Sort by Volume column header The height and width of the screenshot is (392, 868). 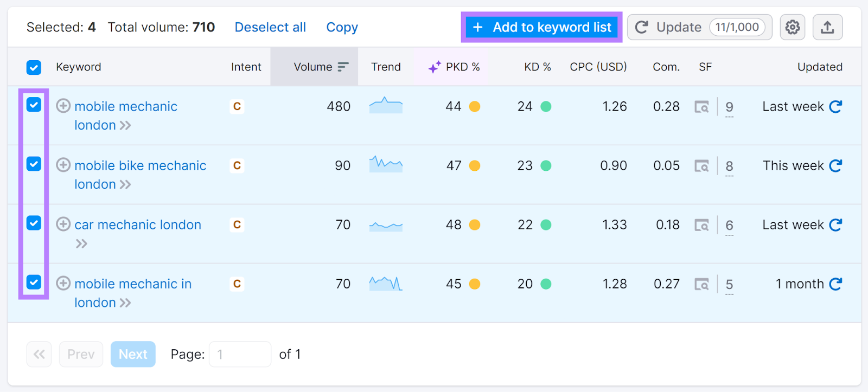tap(314, 67)
